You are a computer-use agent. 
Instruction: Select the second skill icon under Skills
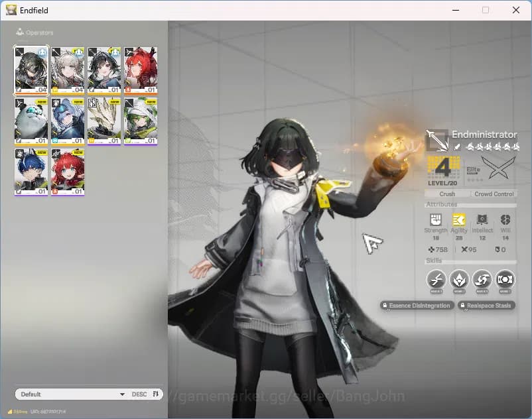(459, 280)
